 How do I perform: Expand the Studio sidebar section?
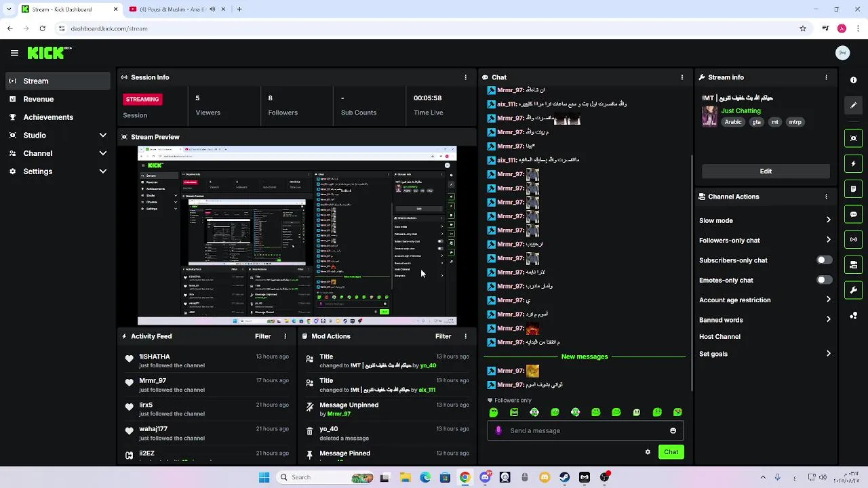click(x=57, y=136)
